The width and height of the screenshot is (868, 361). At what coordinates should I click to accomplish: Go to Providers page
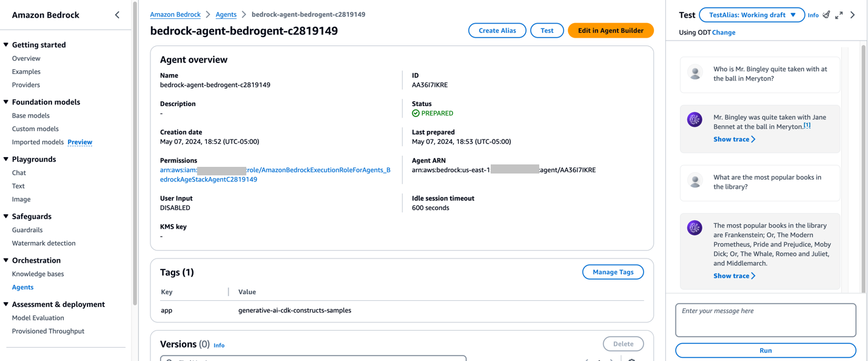coord(26,85)
